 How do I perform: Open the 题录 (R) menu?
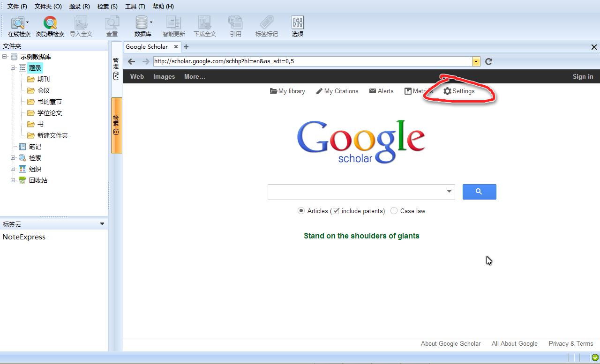pyautogui.click(x=79, y=6)
